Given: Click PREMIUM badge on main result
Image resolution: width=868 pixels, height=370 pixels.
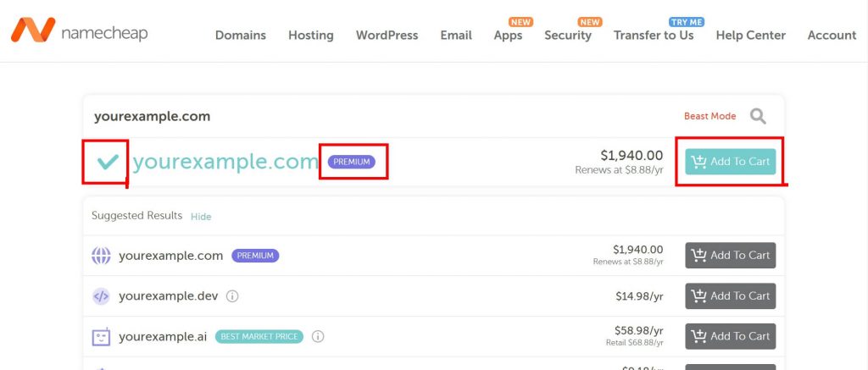Looking at the screenshot, I should point(352,162).
